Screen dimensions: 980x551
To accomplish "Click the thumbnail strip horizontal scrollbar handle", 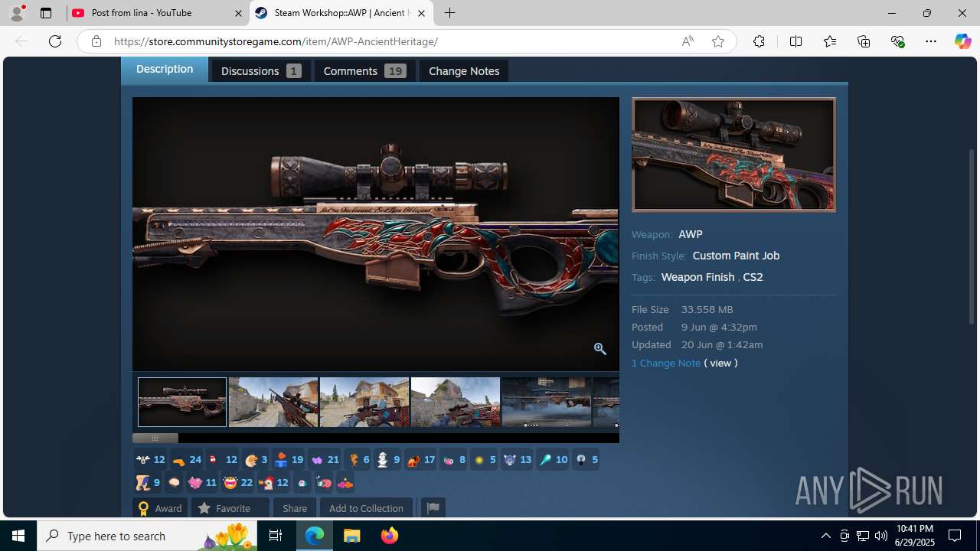I will coord(155,439).
